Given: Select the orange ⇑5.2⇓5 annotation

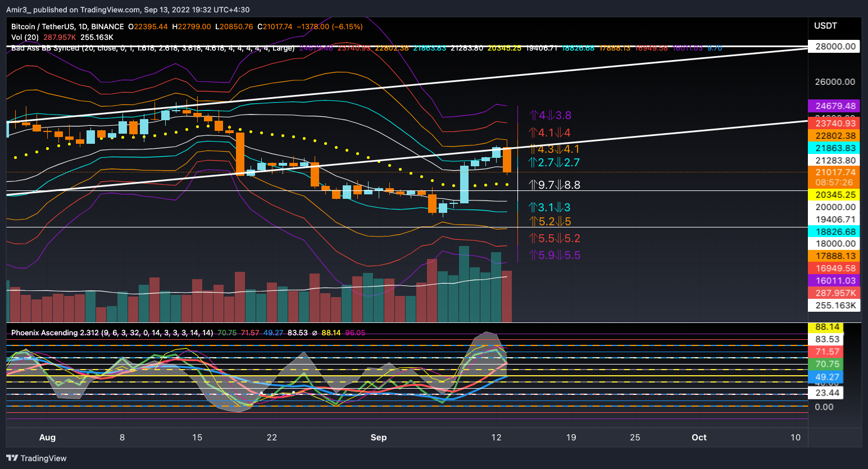Looking at the screenshot, I should click(551, 222).
